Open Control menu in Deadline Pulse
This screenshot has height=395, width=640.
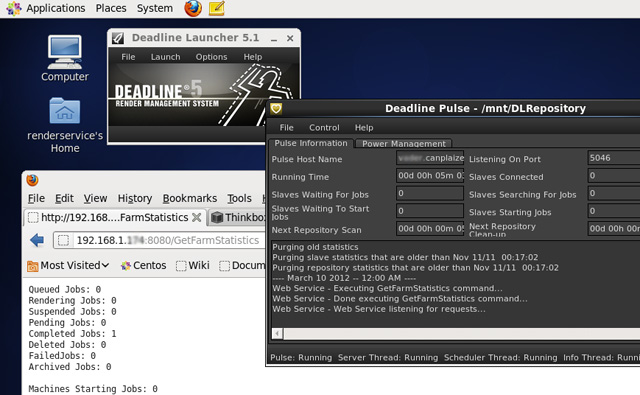point(324,128)
